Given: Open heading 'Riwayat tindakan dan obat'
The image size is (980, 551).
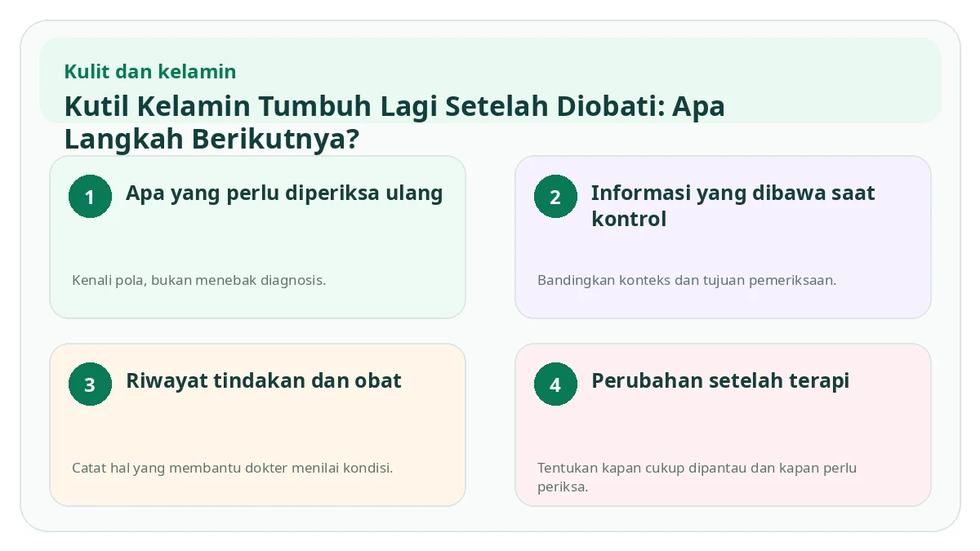Looking at the screenshot, I should 264,380.
